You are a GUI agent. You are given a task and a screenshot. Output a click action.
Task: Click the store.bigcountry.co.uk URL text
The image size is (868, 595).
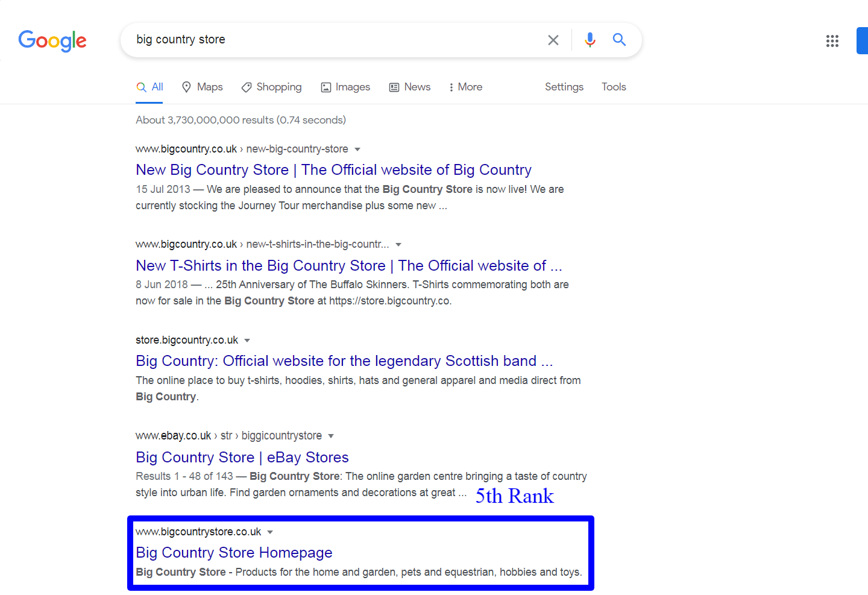187,340
